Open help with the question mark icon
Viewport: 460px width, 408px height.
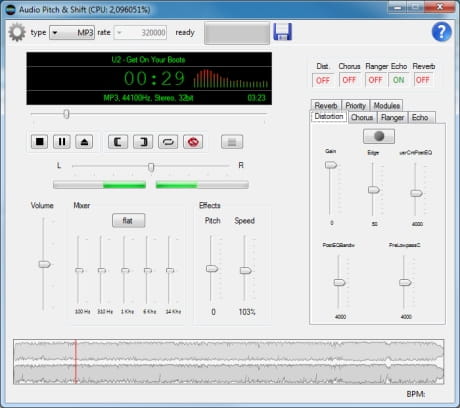pos(441,32)
